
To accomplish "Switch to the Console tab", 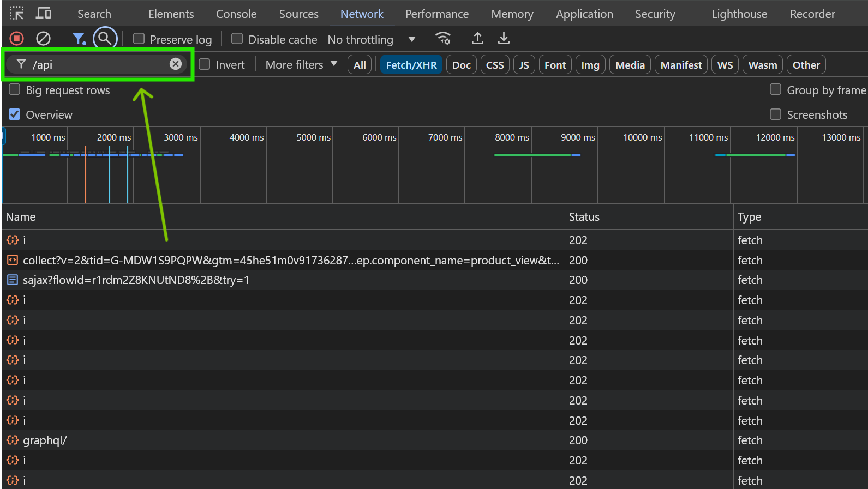I will click(x=236, y=14).
